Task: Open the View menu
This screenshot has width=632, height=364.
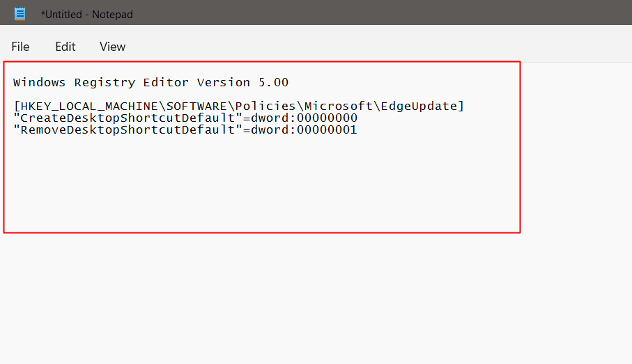Action: 112,47
